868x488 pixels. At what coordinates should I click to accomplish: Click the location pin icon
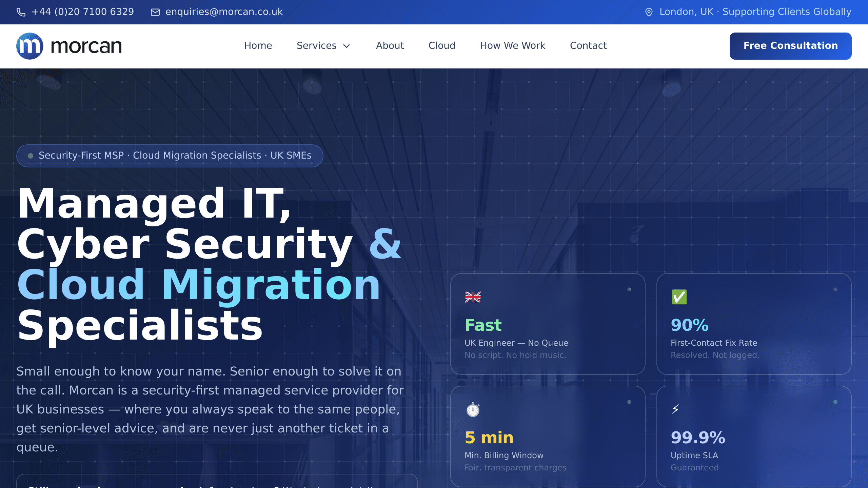[x=649, y=12]
